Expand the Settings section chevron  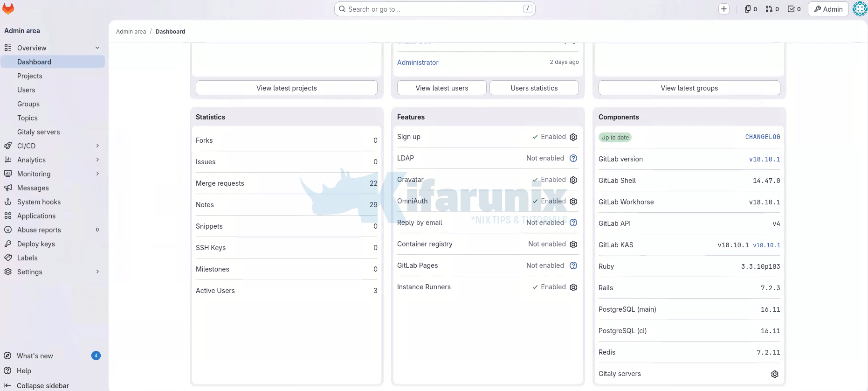point(97,272)
